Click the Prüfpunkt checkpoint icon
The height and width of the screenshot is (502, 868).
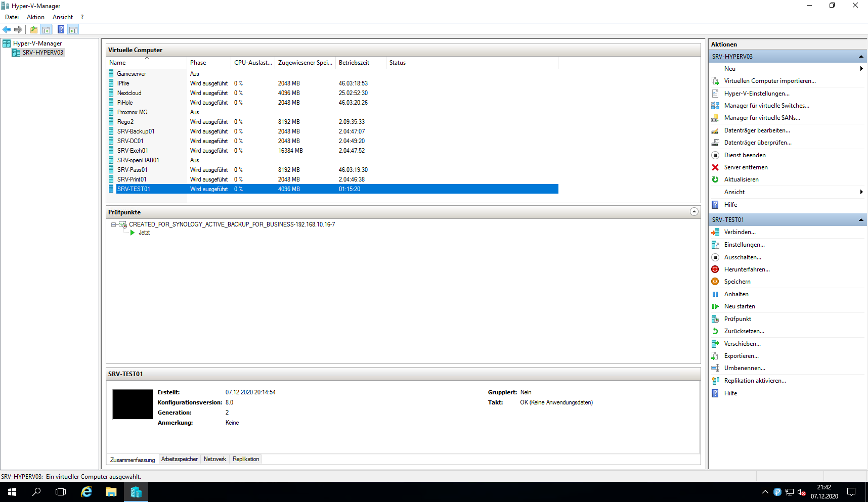tap(715, 319)
